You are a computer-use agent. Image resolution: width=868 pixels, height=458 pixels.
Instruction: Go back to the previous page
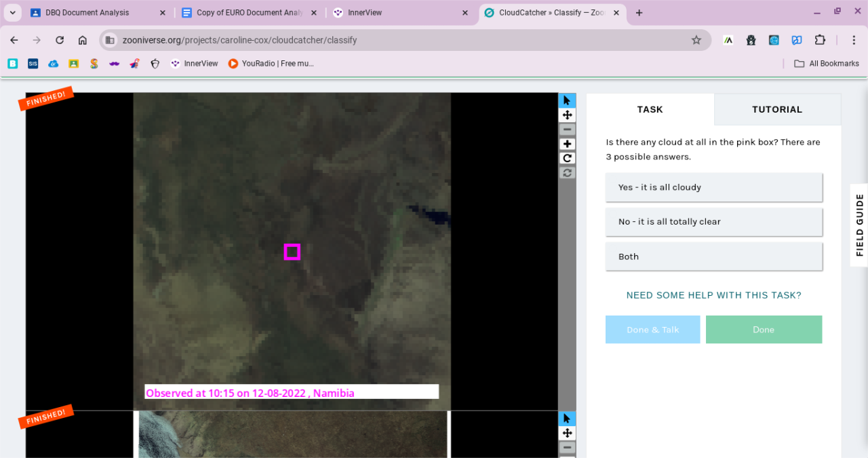(x=14, y=40)
